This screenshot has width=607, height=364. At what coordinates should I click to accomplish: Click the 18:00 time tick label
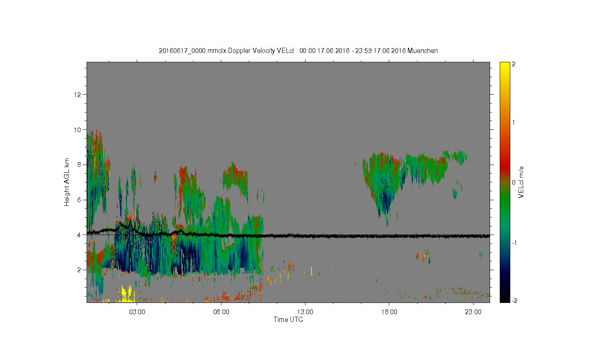coord(389,312)
